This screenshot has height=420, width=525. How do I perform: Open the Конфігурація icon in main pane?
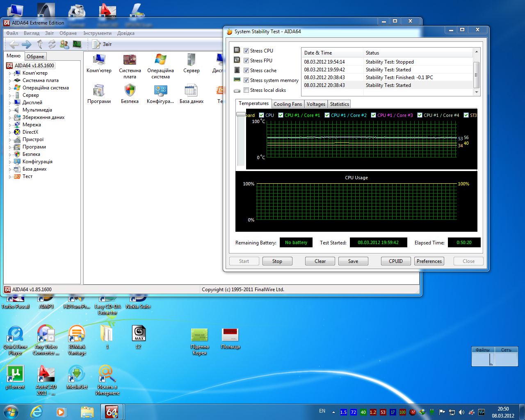pyautogui.click(x=160, y=94)
